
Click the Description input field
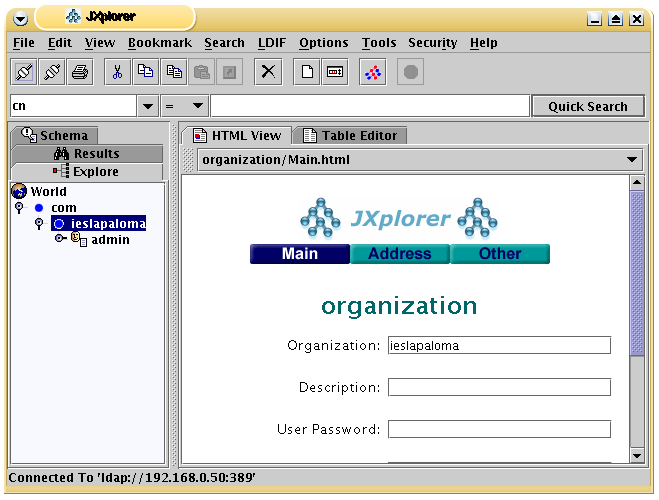point(499,387)
